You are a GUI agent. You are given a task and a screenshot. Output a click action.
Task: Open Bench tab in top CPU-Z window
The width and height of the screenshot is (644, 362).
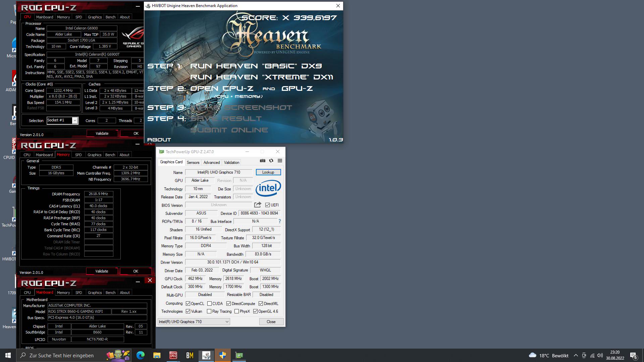[x=110, y=17]
